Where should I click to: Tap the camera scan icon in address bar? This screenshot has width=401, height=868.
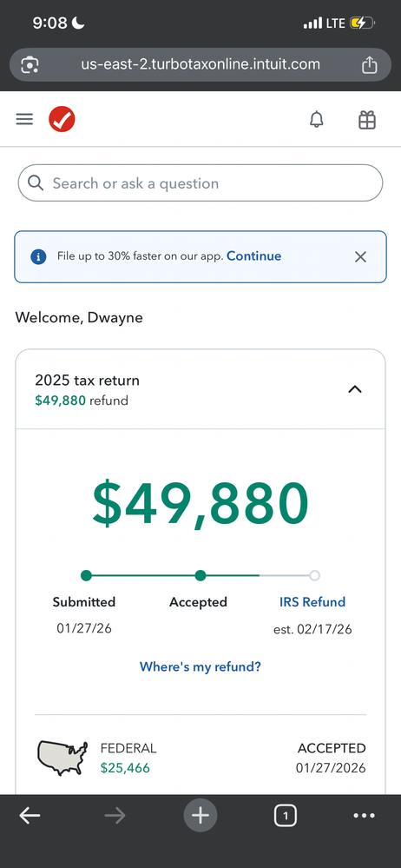(30, 65)
